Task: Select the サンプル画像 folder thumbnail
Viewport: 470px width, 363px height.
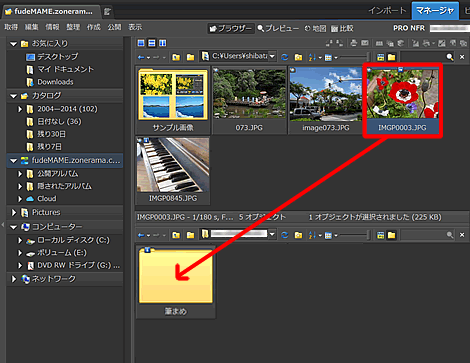Action: 173,100
